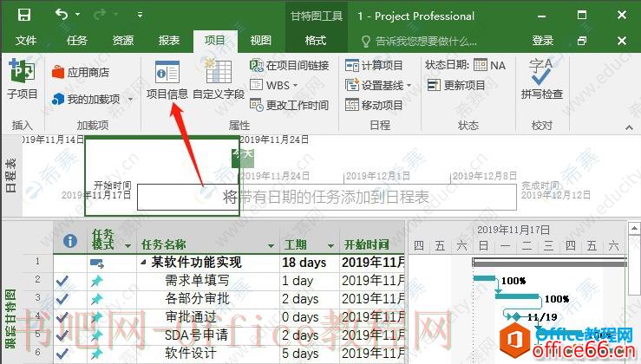Click the 状态日期 calendar icon

click(481, 65)
